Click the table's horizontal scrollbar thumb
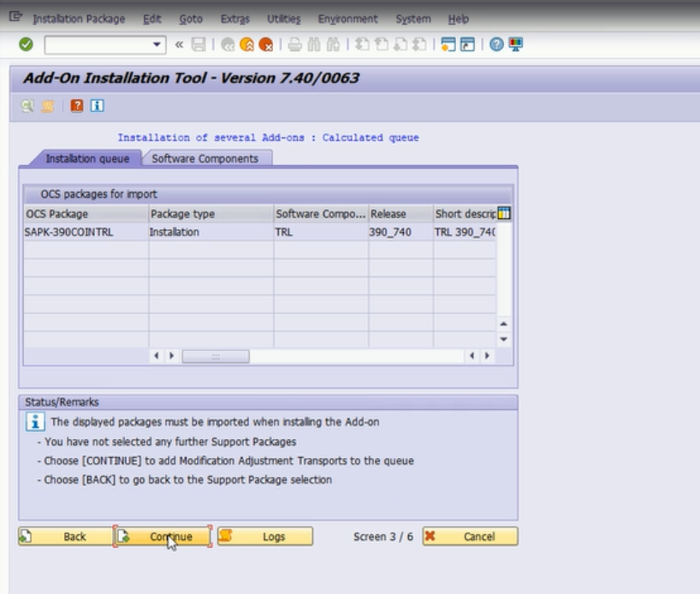The height and width of the screenshot is (594, 700). (216, 356)
